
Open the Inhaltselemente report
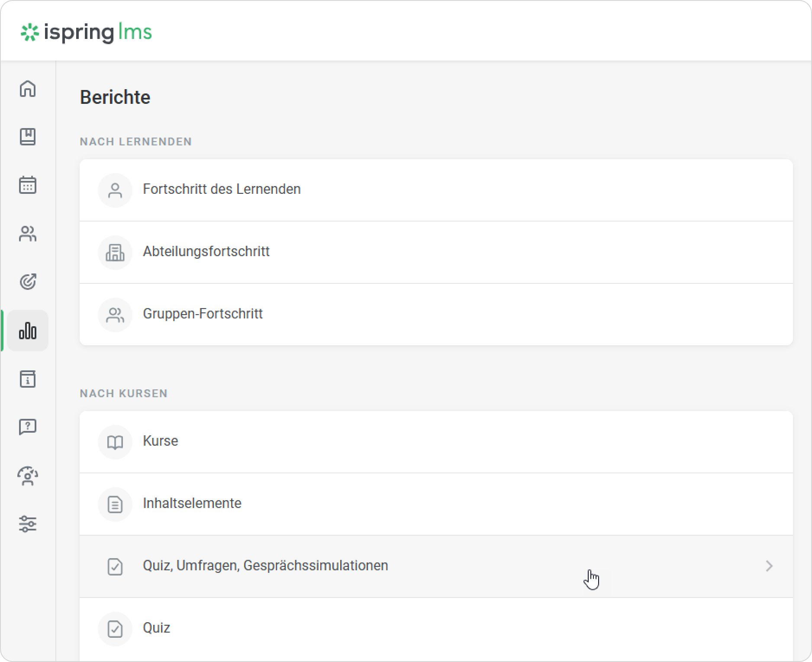[x=192, y=504]
